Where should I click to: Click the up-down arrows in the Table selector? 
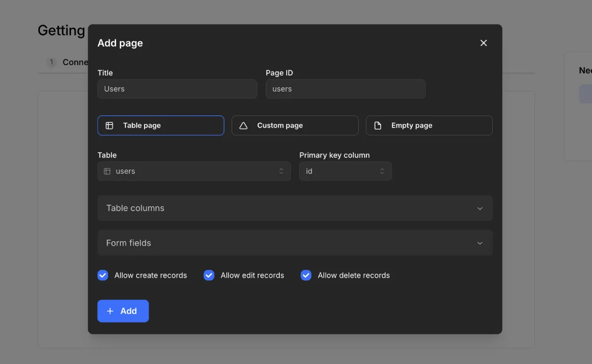pyautogui.click(x=281, y=171)
